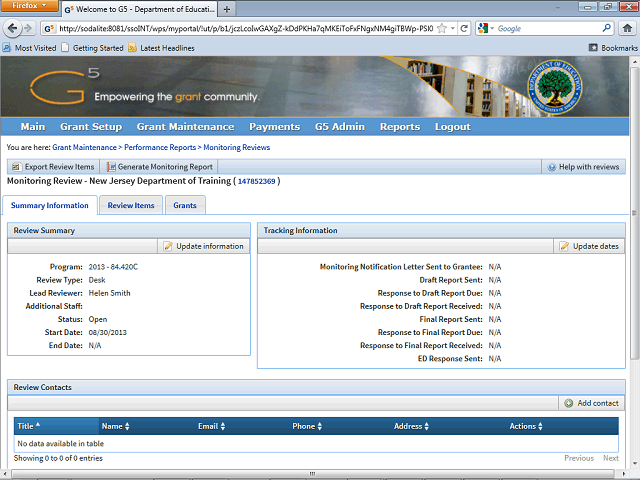The width and height of the screenshot is (640, 480).
Task: Click the Program value 2013 - 84.420C
Action: pos(113,267)
